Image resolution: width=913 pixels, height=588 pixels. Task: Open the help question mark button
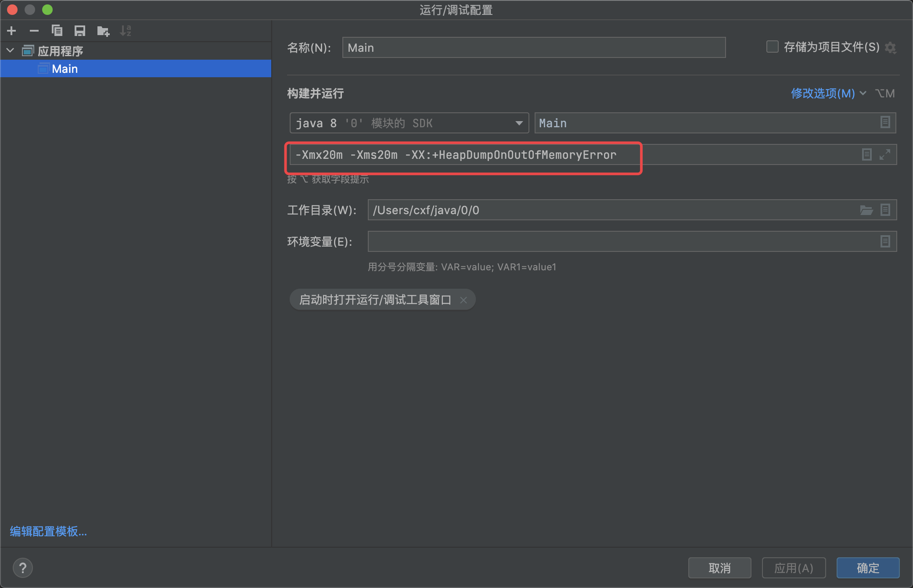(x=23, y=568)
